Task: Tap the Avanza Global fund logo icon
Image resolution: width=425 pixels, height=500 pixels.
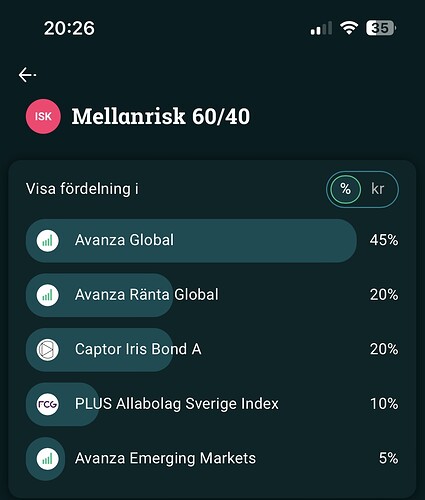Action: pyautogui.click(x=48, y=240)
